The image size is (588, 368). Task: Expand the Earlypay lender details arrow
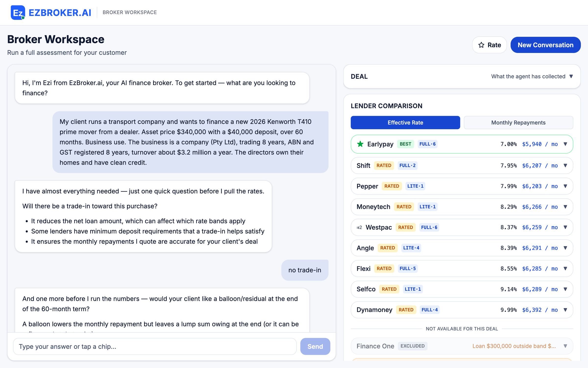point(565,144)
